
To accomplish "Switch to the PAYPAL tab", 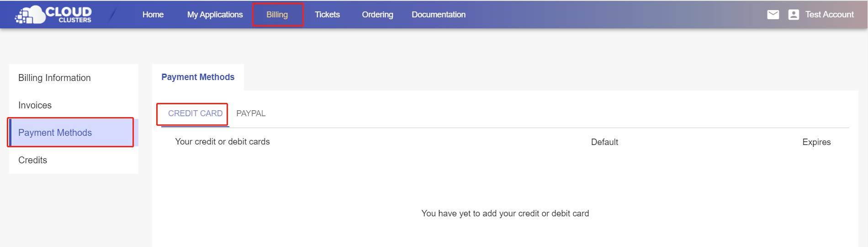I will [x=251, y=113].
